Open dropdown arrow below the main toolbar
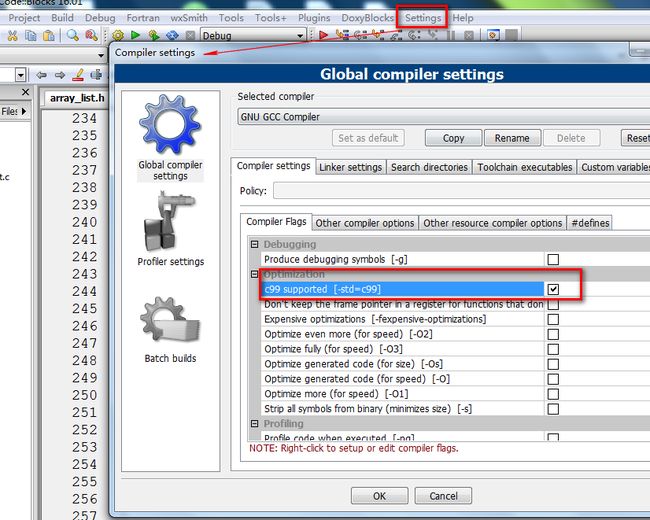The height and width of the screenshot is (520, 650). (x=101, y=55)
